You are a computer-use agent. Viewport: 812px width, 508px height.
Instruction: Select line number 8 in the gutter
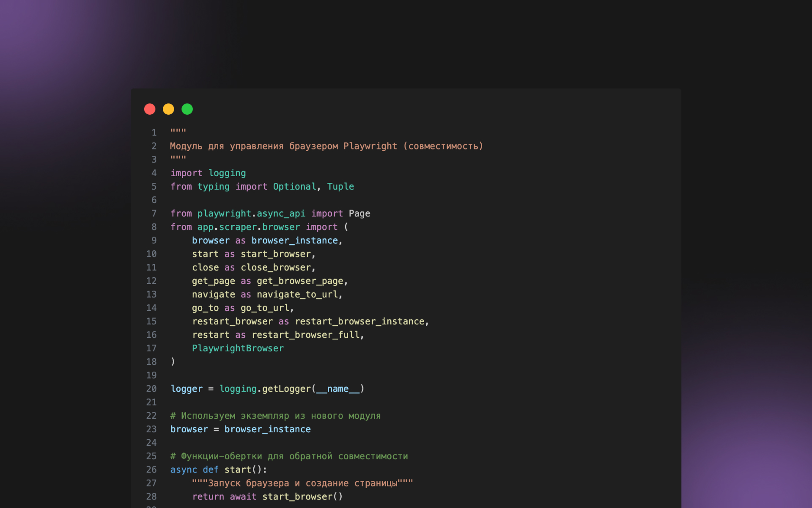154,227
